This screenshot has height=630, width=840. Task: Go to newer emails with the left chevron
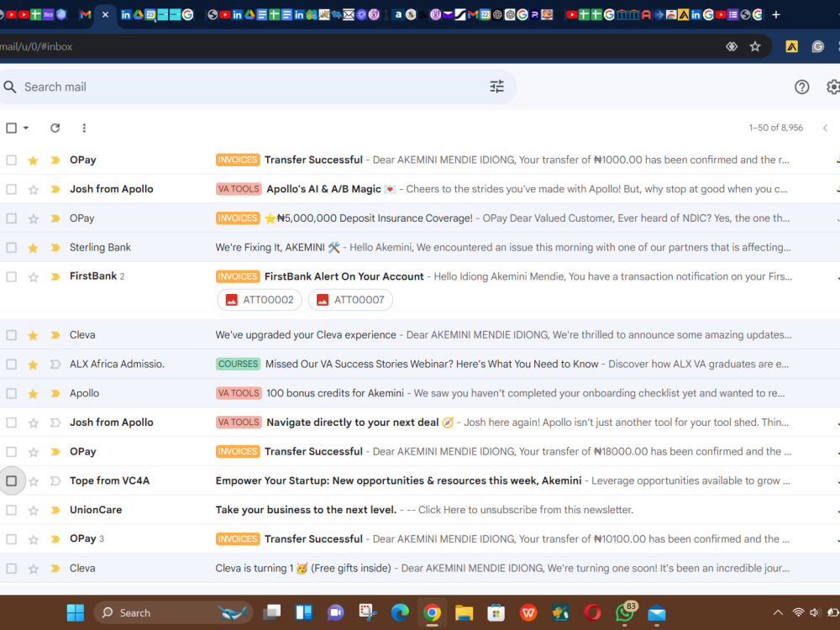click(x=825, y=128)
